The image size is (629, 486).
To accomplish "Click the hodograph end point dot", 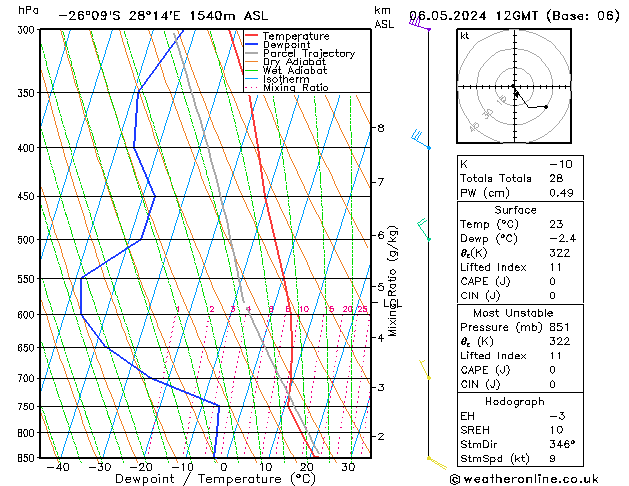I will coord(546,107).
